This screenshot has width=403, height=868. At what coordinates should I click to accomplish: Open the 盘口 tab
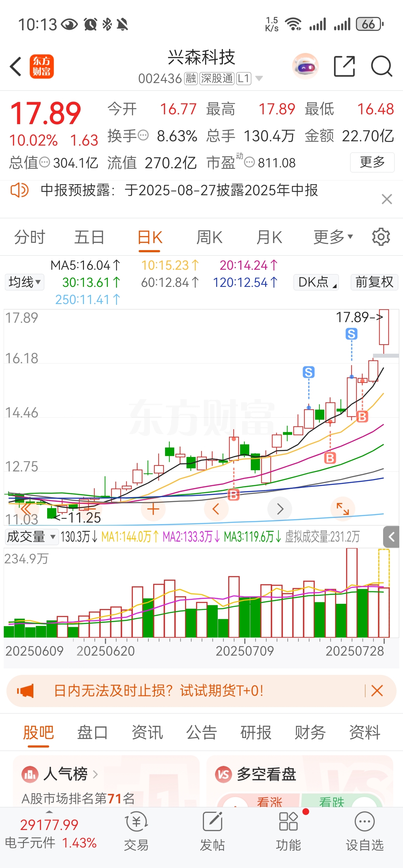[92, 732]
